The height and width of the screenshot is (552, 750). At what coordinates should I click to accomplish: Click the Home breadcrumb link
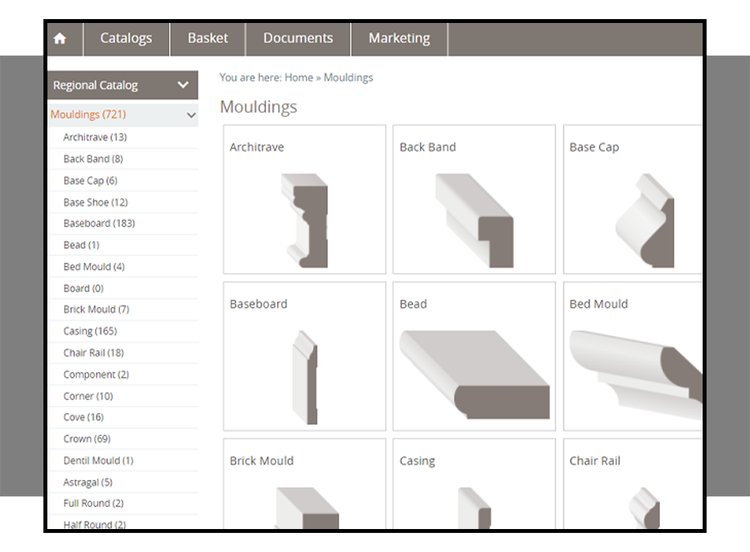(x=299, y=77)
